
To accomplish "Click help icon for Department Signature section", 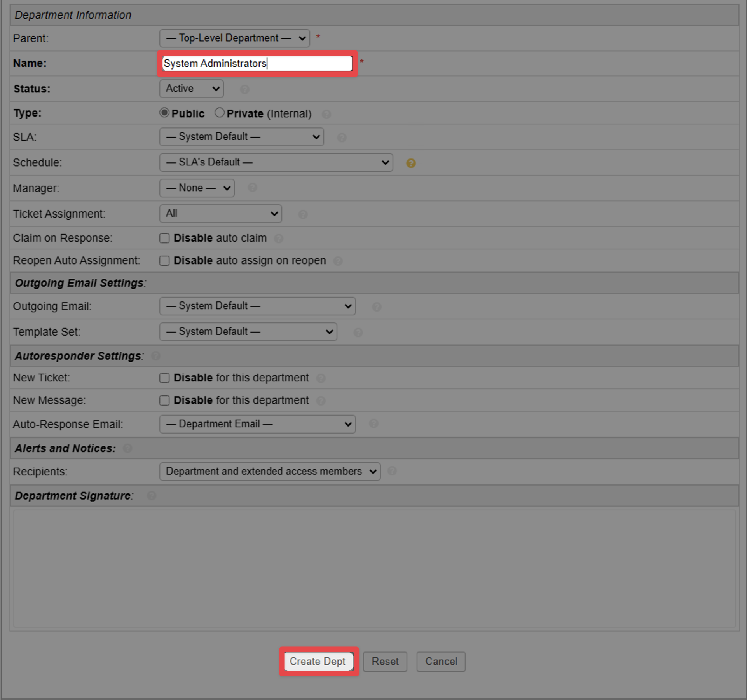I will pyautogui.click(x=152, y=496).
